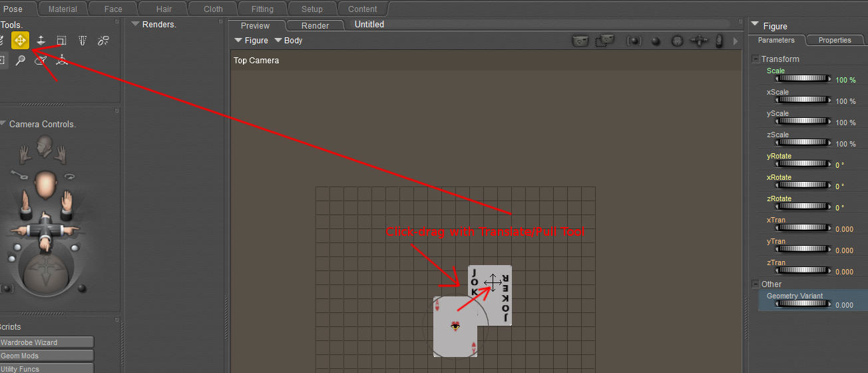The width and height of the screenshot is (868, 373).
Task: Open the Cloth room tab
Action: [213, 9]
